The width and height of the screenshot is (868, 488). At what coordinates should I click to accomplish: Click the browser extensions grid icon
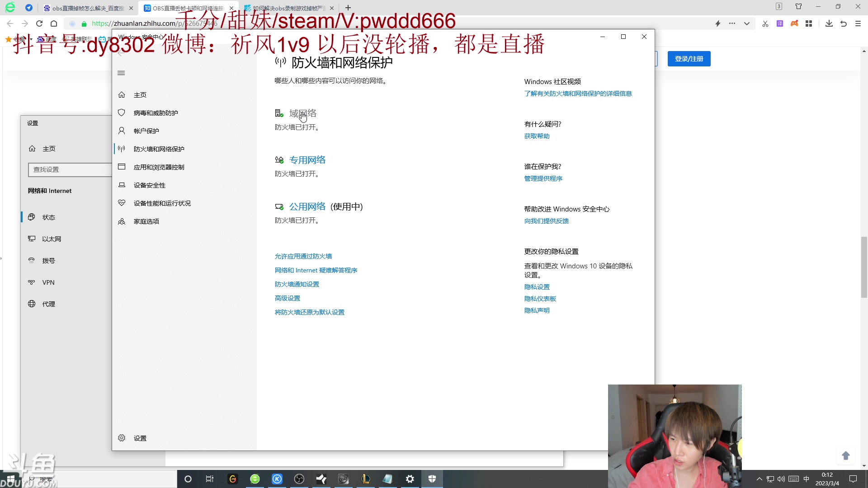809,23
